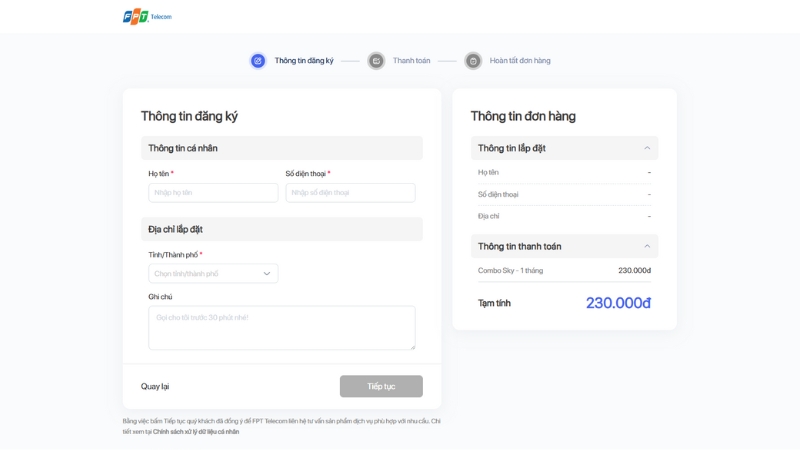Focus the Số điện thoại input field
The image size is (800, 450).
(x=350, y=193)
